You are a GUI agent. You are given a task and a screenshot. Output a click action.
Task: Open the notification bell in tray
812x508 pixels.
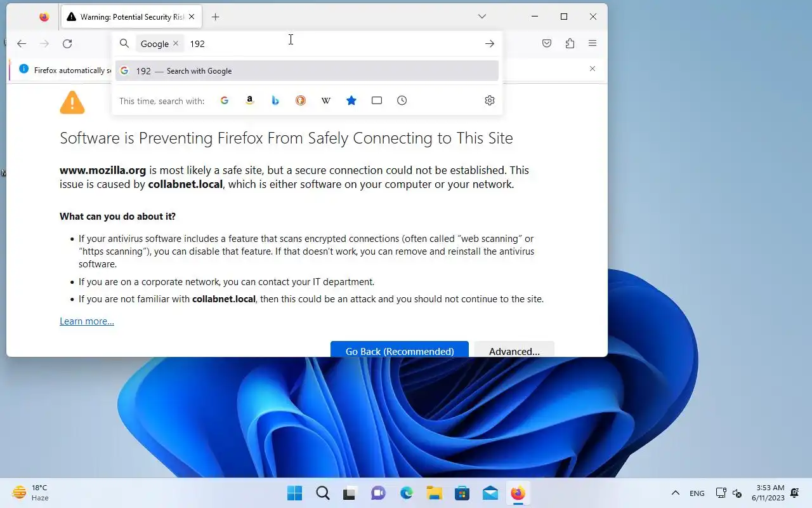point(794,493)
